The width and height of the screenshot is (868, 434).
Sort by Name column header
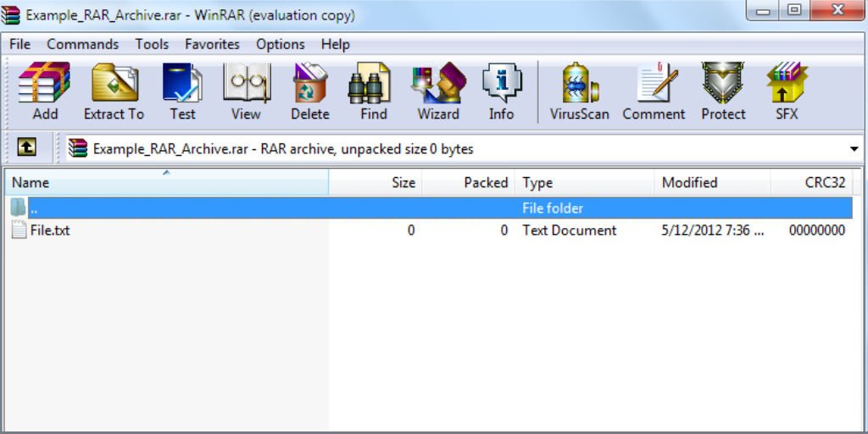point(167,182)
